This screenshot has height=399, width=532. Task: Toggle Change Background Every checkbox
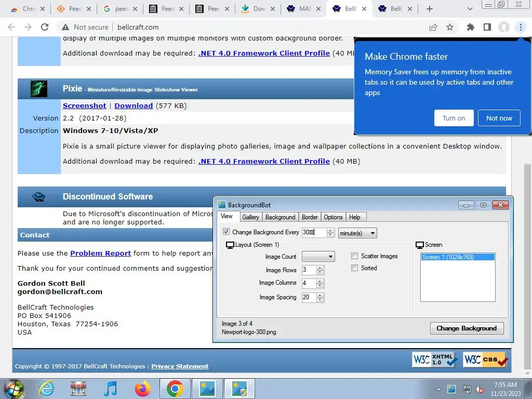pyautogui.click(x=227, y=232)
